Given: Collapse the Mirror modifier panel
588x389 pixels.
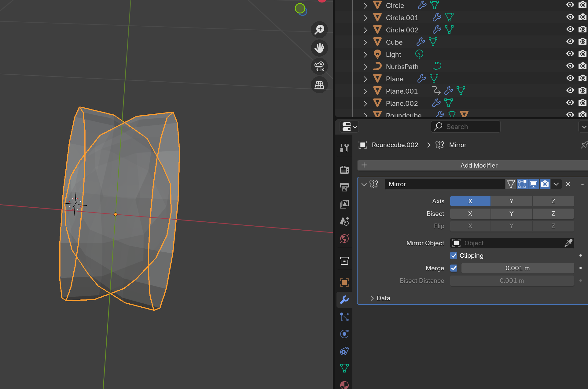Looking at the screenshot, I should coord(364,184).
